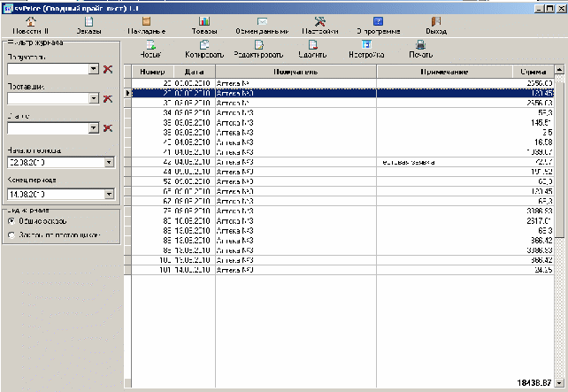Click the Дата column header
This screenshot has height=392, width=568.
coord(195,71)
